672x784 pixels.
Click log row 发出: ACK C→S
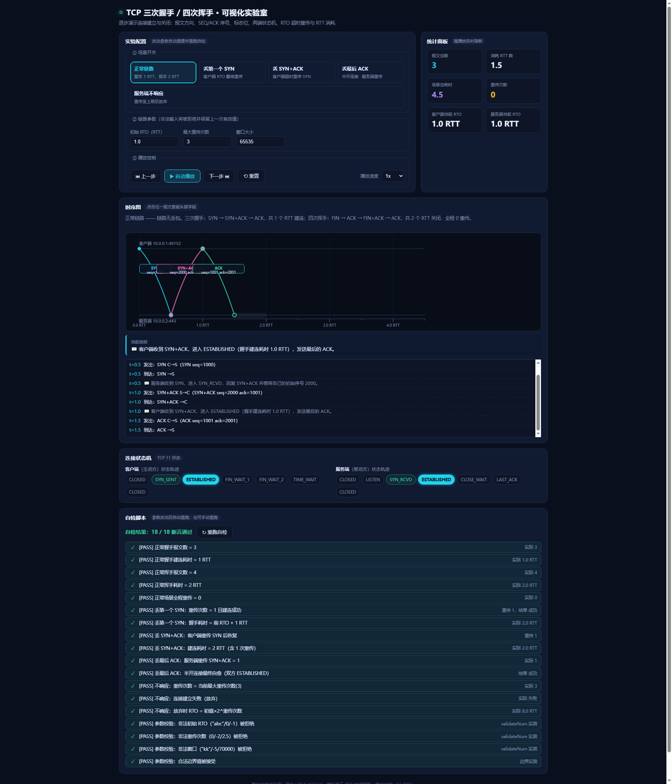coord(330,421)
